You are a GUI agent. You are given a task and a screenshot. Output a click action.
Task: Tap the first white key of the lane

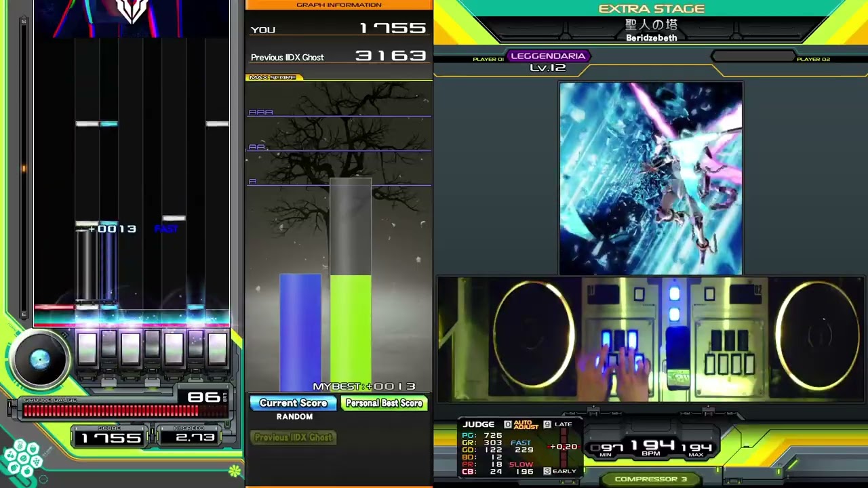point(87,348)
